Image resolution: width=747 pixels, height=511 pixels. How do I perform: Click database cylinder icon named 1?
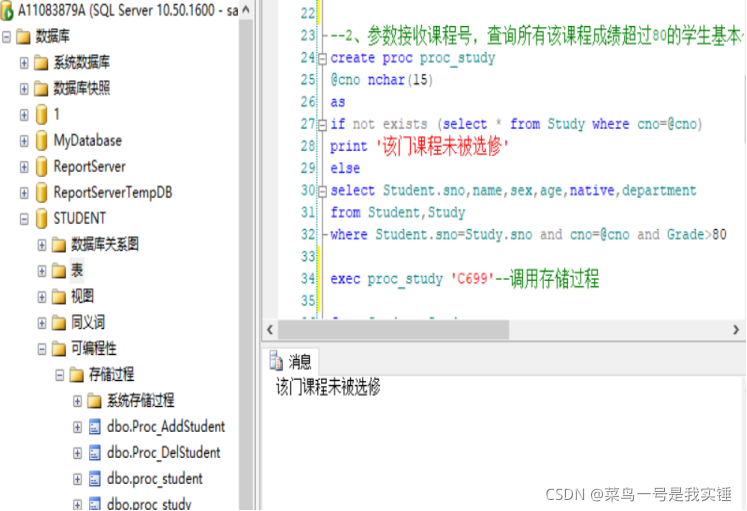41,114
